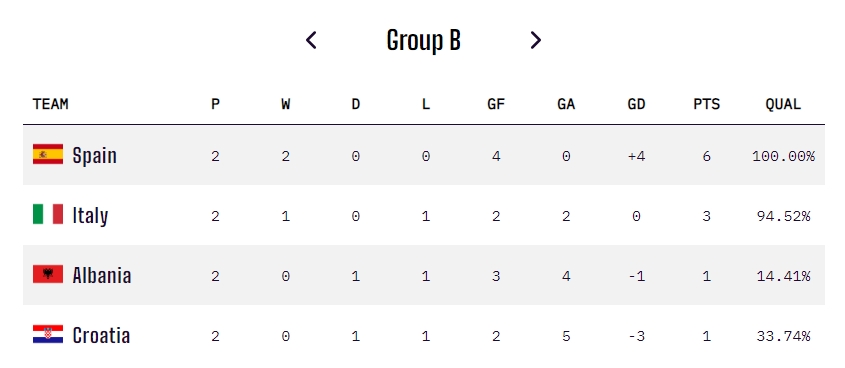This screenshot has width=845, height=368.
Task: Click the TEAM column header
Action: [x=51, y=104]
